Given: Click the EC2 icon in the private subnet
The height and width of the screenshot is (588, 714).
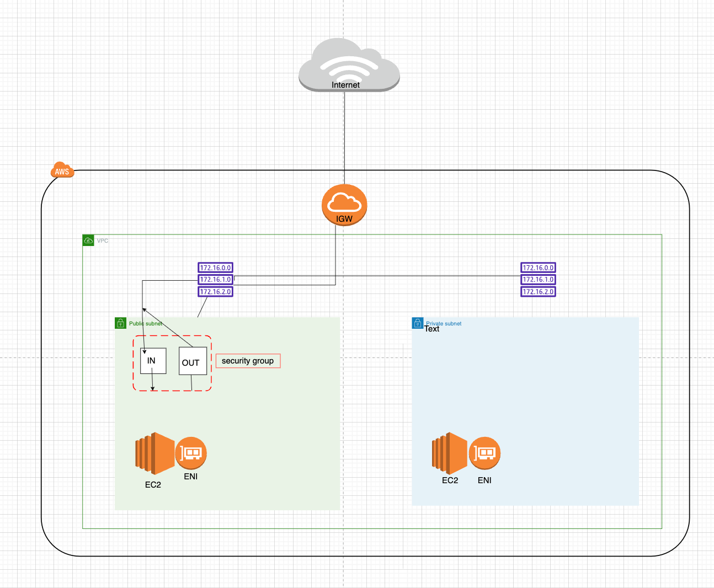Looking at the screenshot, I should (449, 454).
